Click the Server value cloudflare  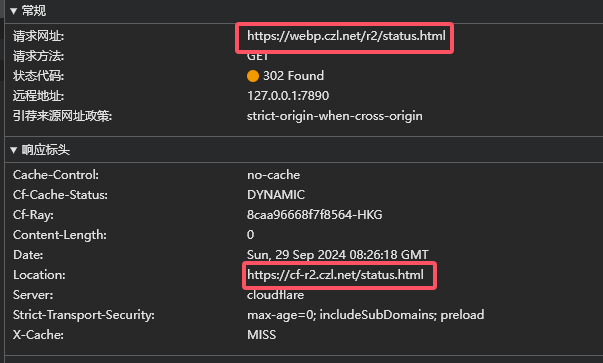275,295
